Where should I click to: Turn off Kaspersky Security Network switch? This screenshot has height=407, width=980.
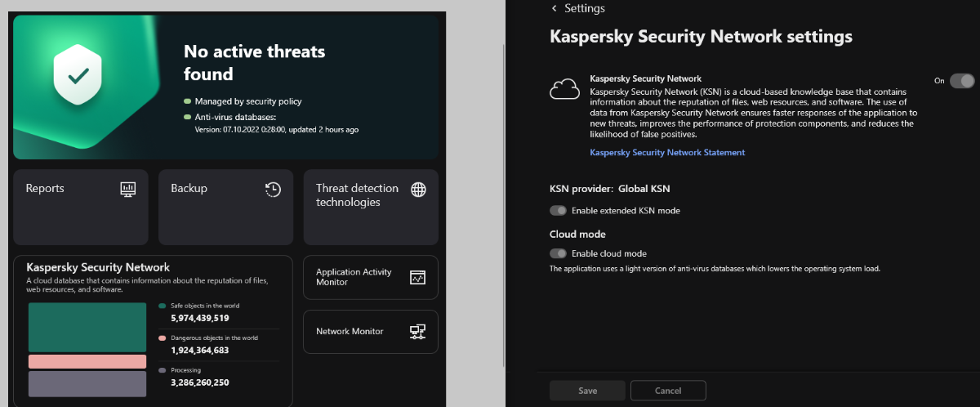click(962, 80)
